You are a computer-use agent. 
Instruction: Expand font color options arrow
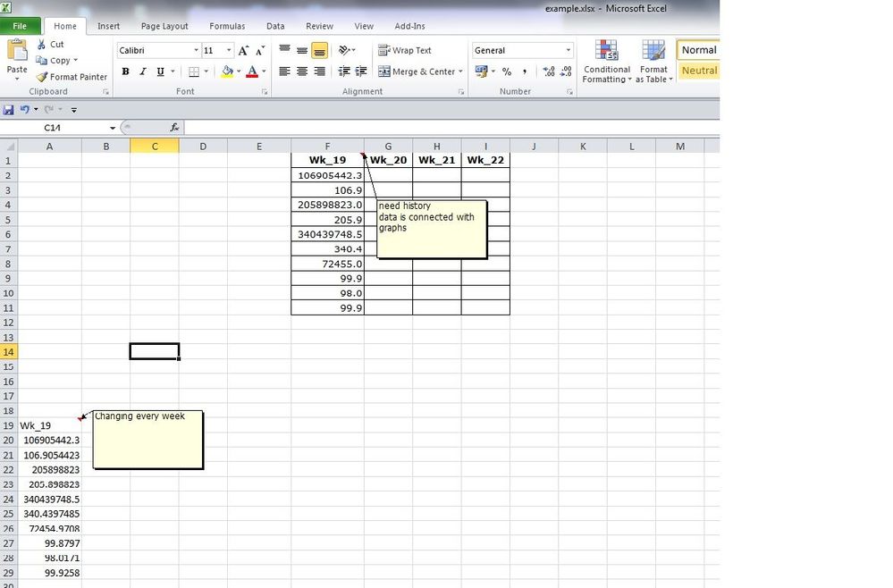click(x=264, y=71)
